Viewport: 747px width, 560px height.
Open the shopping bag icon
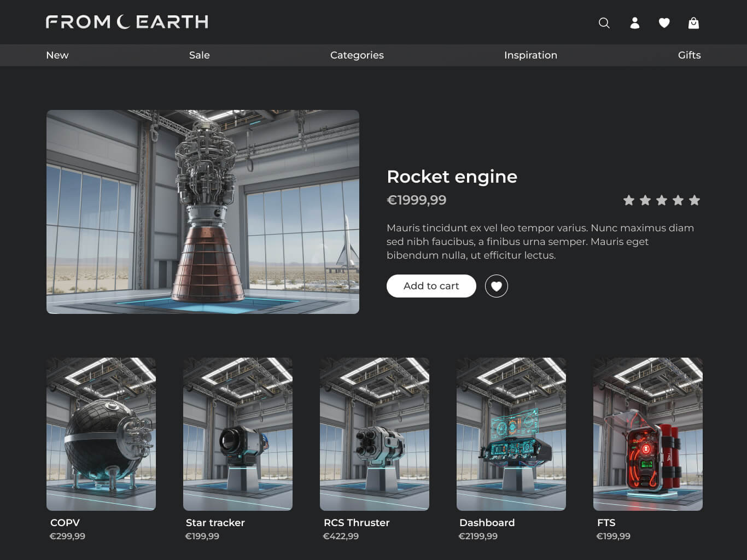point(693,23)
